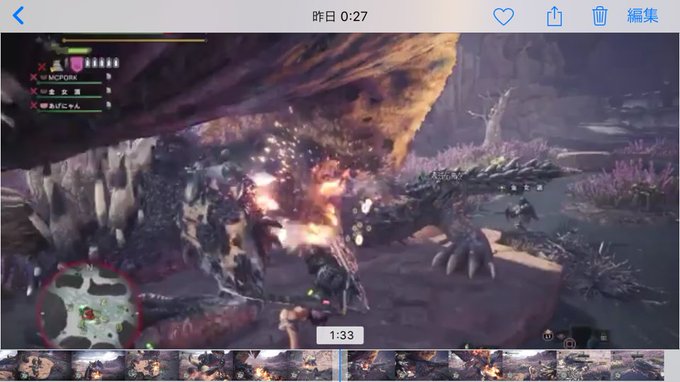
Task: Tap the あげにゃん player name in video
Action: (x=64, y=105)
